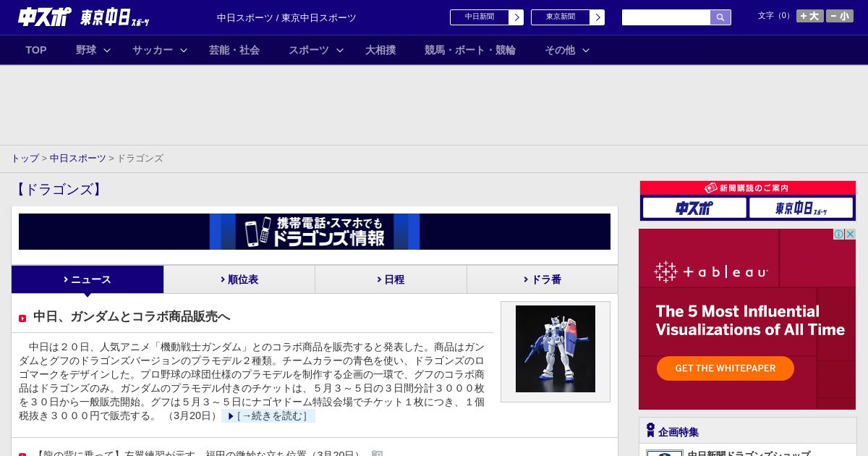Expand the サッカー dropdown chevron
868x456 pixels.
click(x=184, y=50)
